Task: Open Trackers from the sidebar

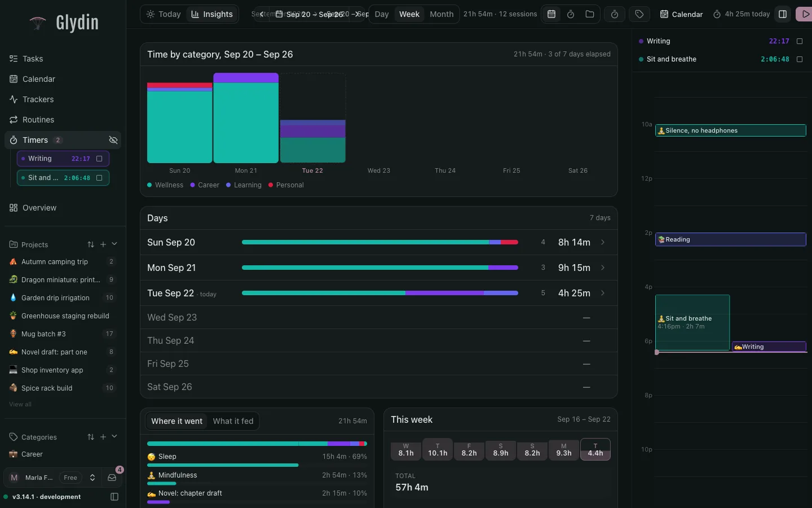Action: 63,99
